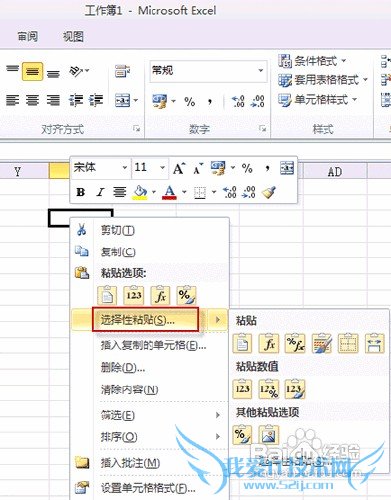
Task: Open font size dropdown showing 11
Action: click(162, 168)
